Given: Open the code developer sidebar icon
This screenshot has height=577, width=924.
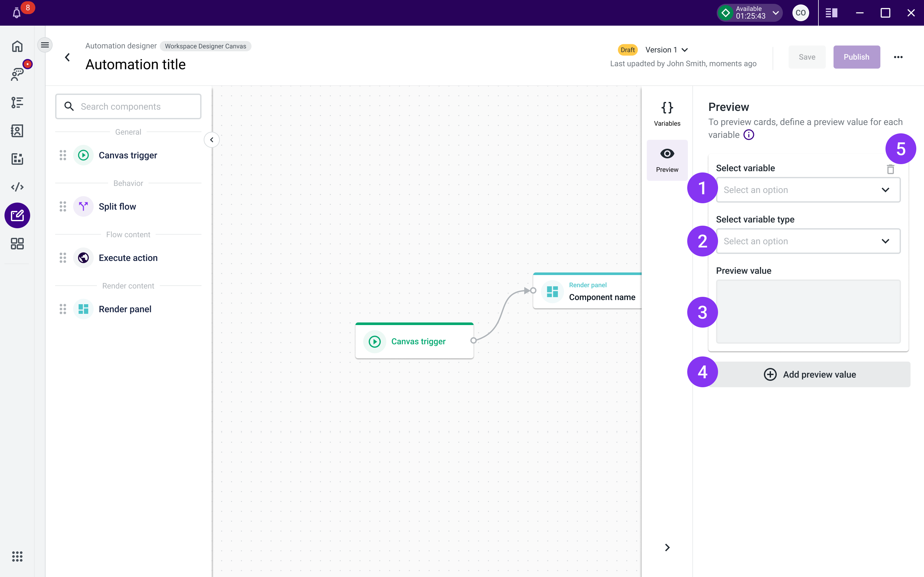Looking at the screenshot, I should pyautogui.click(x=17, y=187).
